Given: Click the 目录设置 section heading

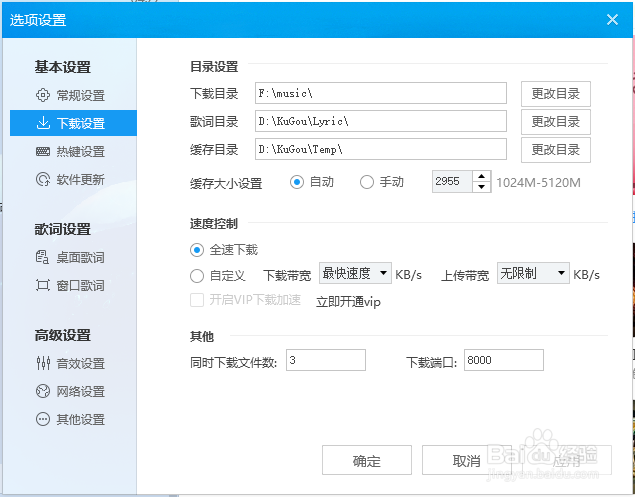Looking at the screenshot, I should pos(214,66).
